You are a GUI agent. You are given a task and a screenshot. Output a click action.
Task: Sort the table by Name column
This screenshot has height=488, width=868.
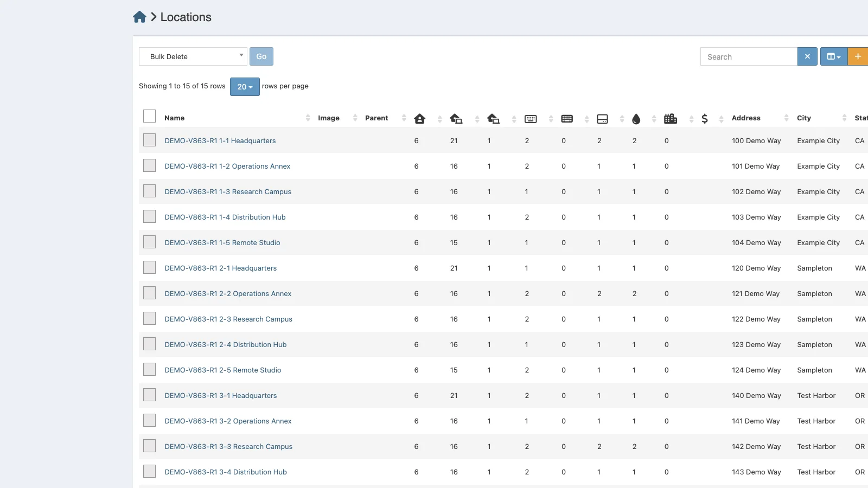coord(175,118)
